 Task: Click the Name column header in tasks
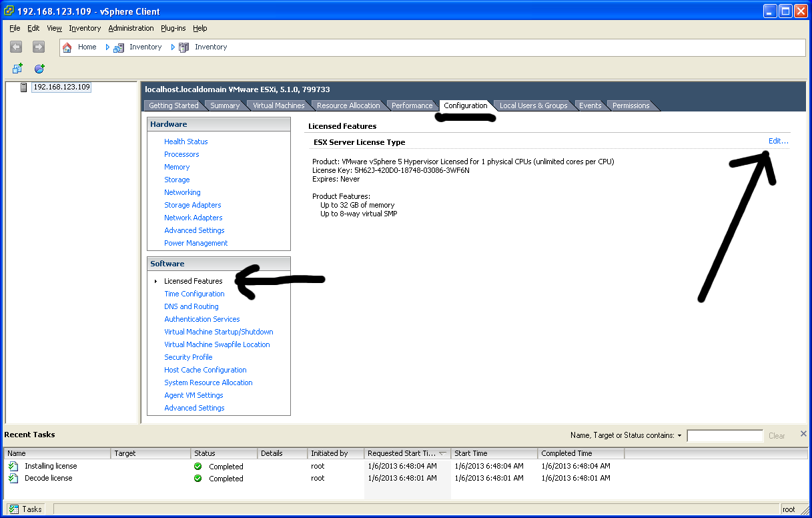[x=57, y=453]
